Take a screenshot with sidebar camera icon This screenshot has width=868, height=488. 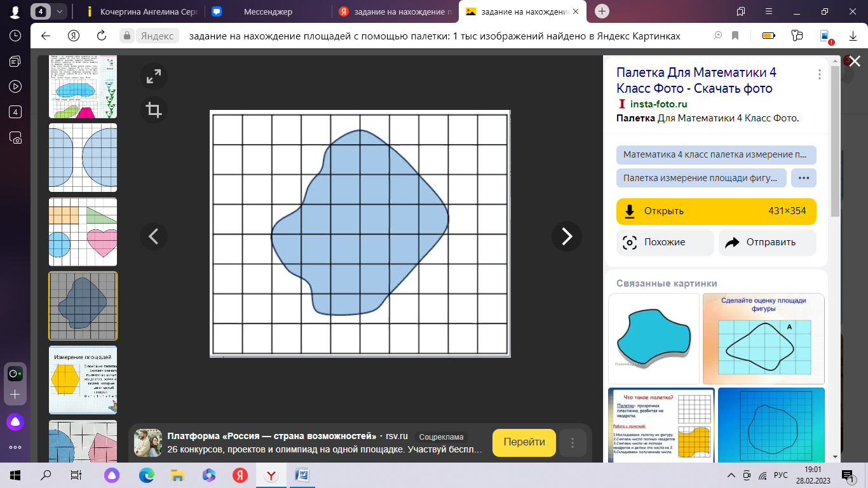pos(15,137)
